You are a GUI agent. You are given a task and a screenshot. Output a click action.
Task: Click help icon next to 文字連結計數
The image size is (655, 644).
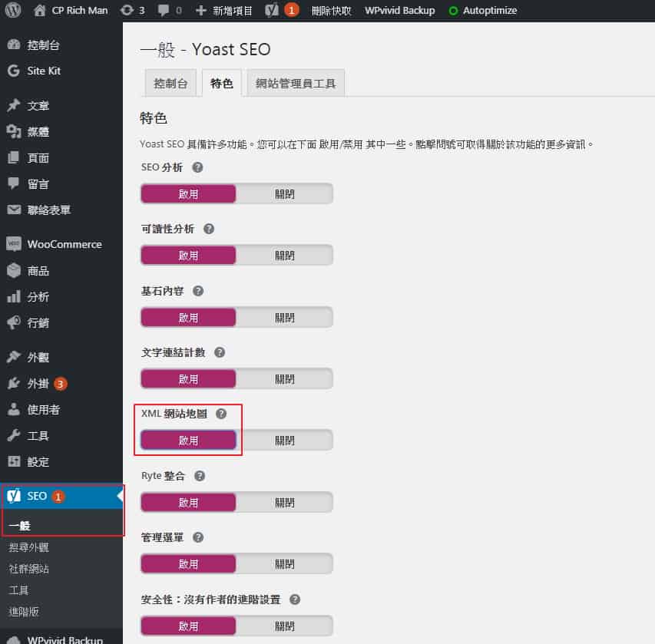pyautogui.click(x=220, y=352)
